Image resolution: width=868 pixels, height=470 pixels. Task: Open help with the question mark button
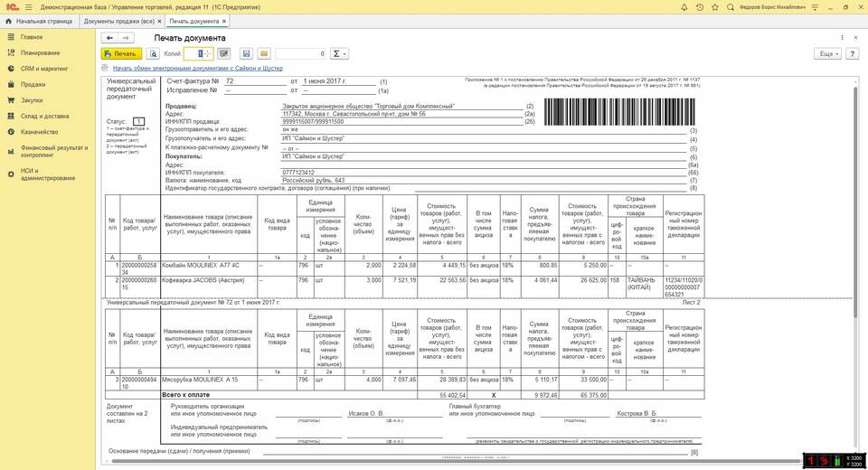pyautogui.click(x=852, y=53)
